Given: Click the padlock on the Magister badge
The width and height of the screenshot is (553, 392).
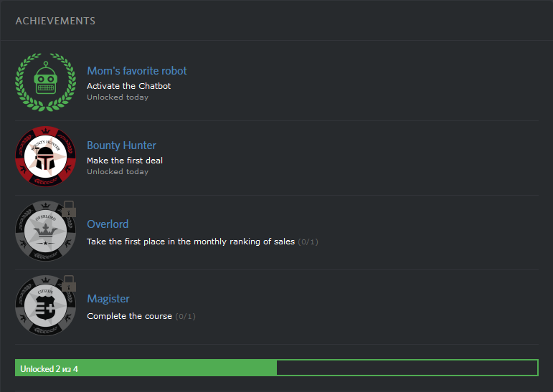Looking at the screenshot, I should point(70,284).
